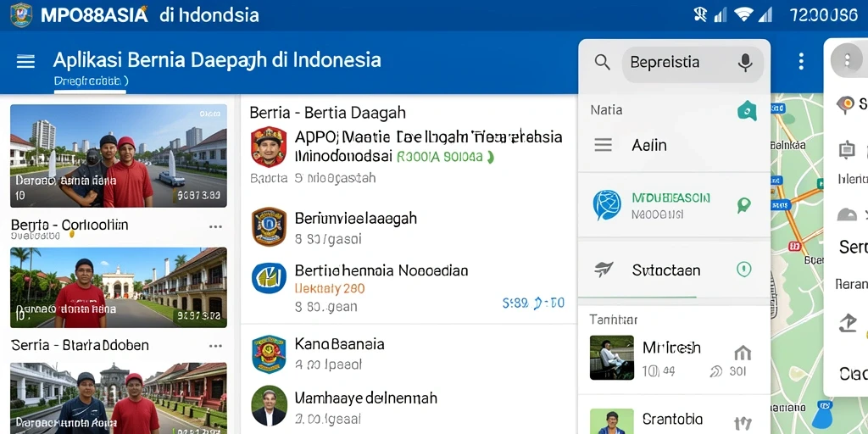Tap the square frame icon in right panel
The image size is (868, 434).
pos(847,149)
